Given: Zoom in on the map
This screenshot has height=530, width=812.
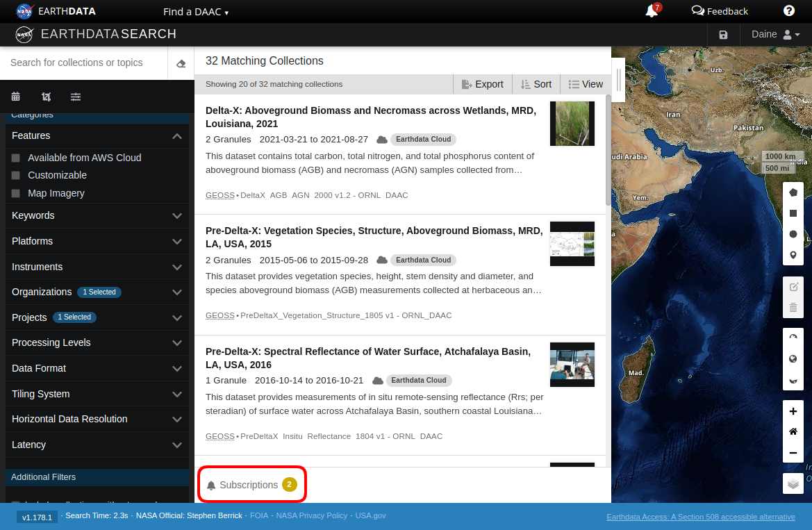Looking at the screenshot, I should [x=793, y=411].
